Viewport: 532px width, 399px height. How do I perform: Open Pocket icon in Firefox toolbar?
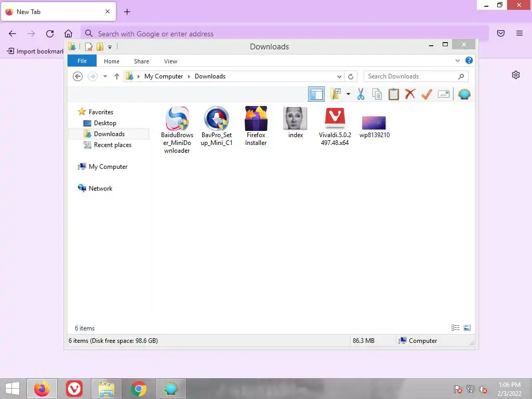point(501,33)
